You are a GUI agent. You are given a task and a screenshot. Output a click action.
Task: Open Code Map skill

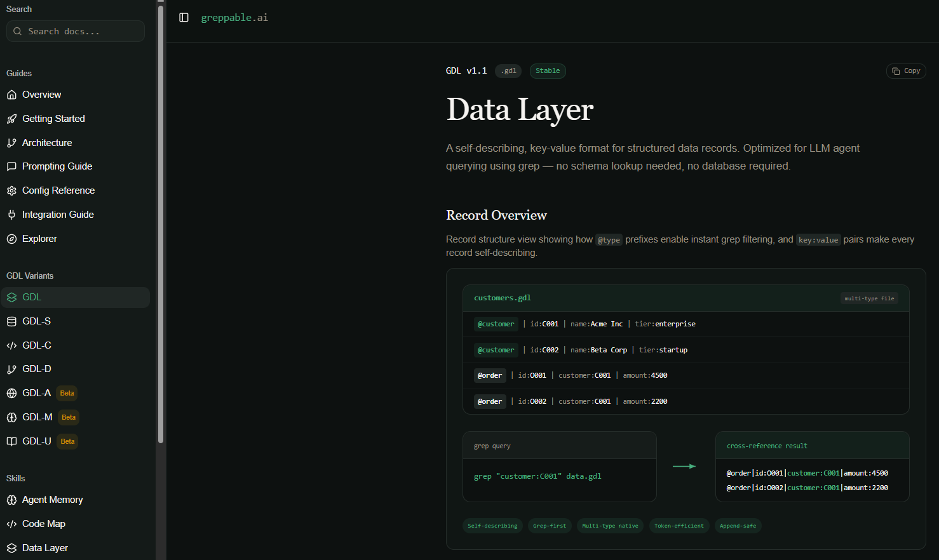76,524
